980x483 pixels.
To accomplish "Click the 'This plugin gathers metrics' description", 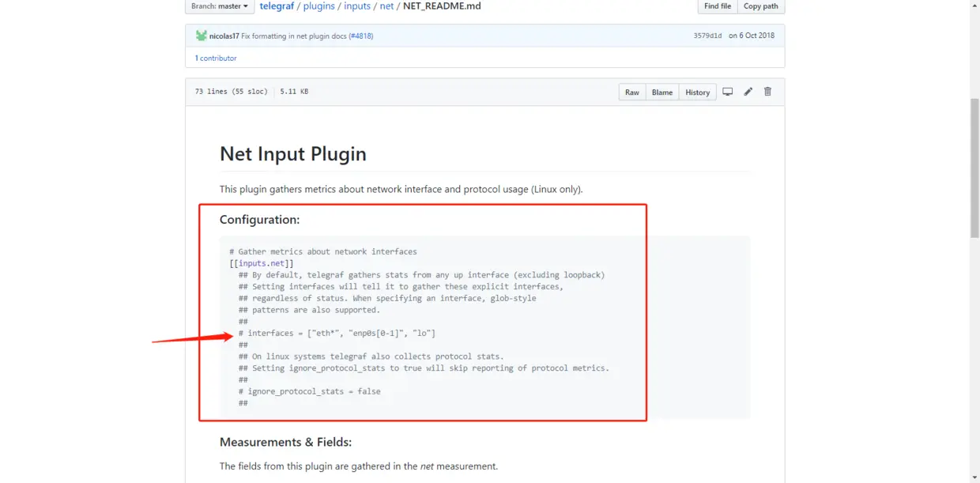I will click(401, 190).
